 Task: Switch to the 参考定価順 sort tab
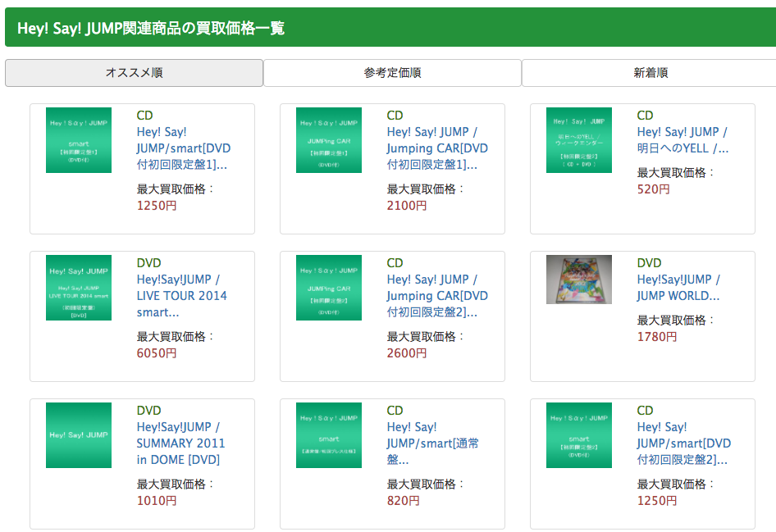pyautogui.click(x=392, y=73)
